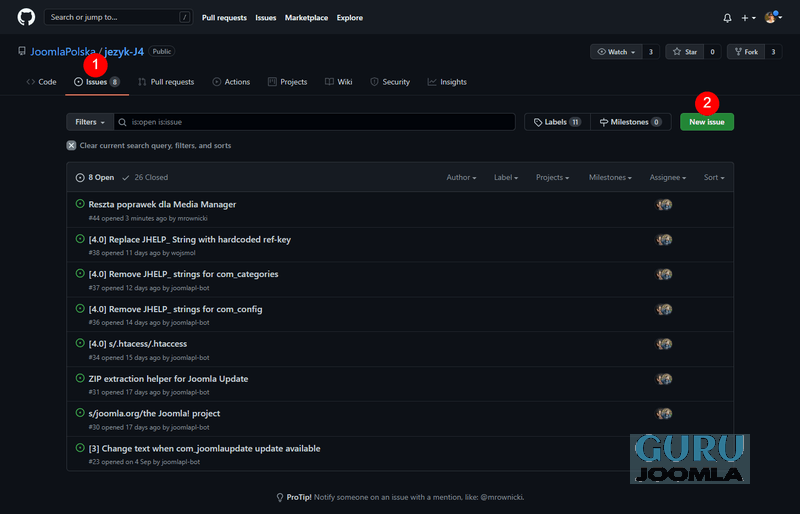Screen dimensions: 800x514
Task: Click assignee avatar on Reszta poprawek issue
Action: [664, 205]
